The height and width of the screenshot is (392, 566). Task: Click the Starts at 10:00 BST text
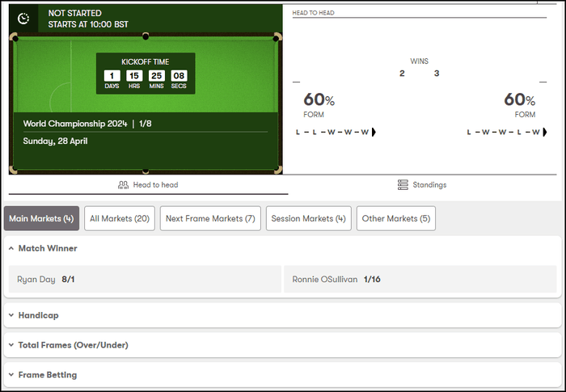[x=88, y=24]
